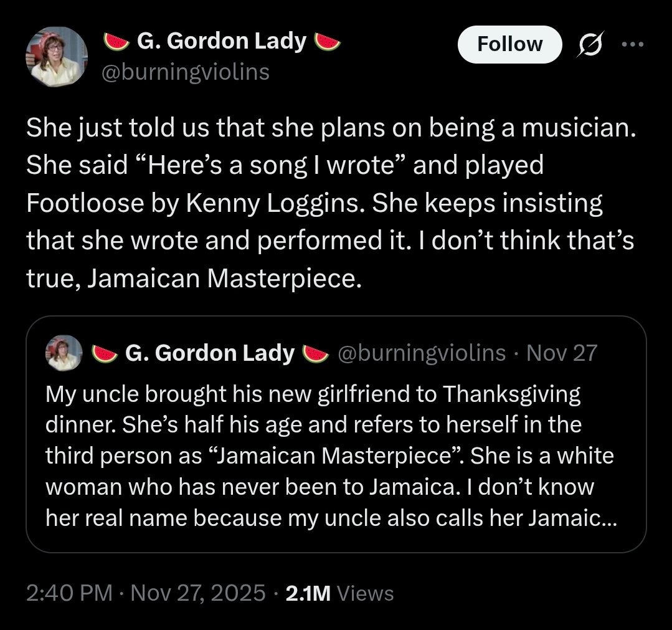Open top G. Gordon Lady display name

[x=221, y=42]
